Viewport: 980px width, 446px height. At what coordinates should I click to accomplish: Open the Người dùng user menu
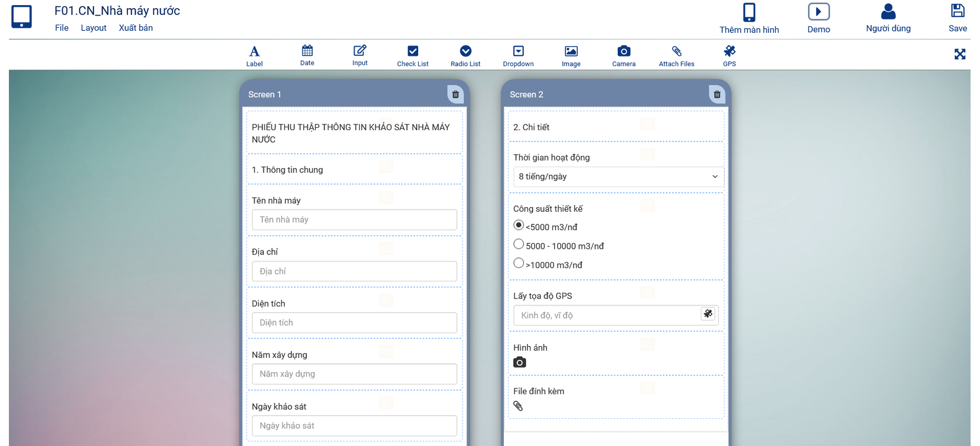pos(887,18)
